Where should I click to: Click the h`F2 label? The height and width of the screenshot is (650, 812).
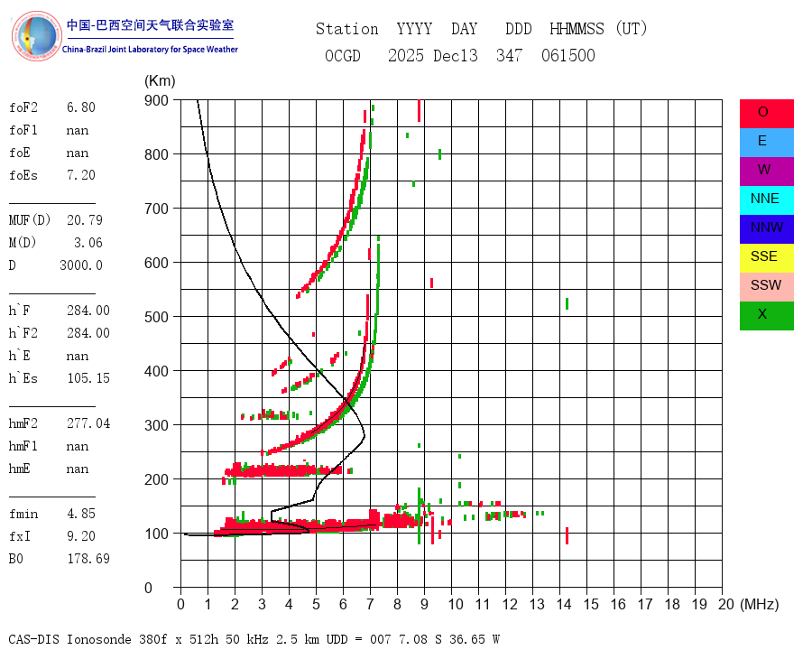pos(23,333)
